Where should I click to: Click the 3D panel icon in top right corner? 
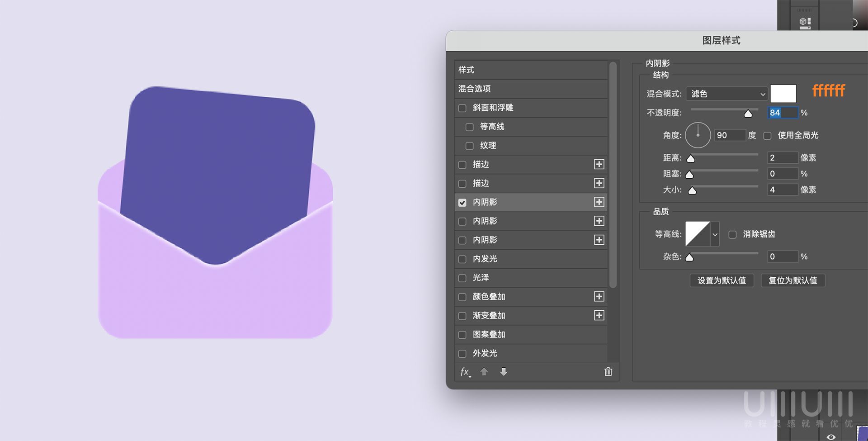pos(805,21)
